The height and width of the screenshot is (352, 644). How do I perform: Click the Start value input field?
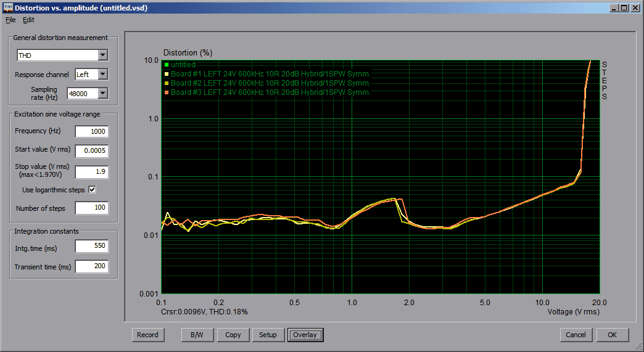[91, 150]
